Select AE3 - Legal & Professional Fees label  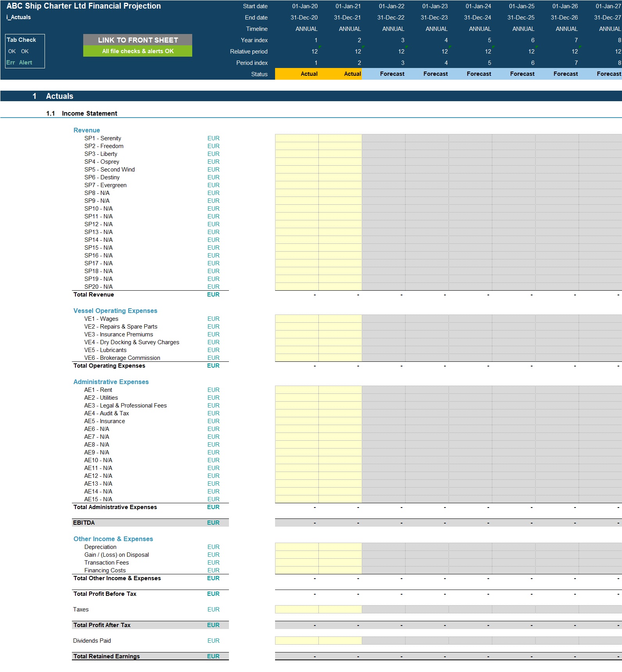point(125,406)
